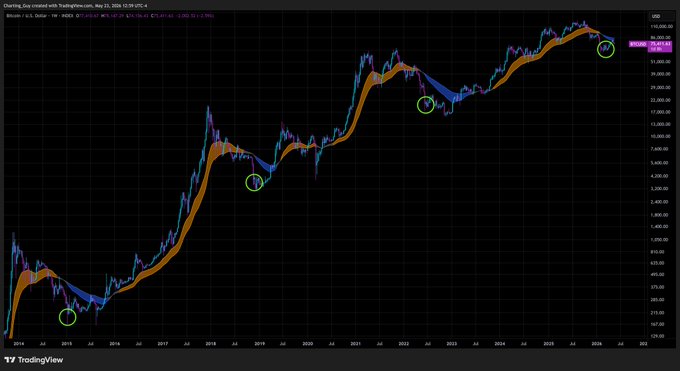Click the 2024 label on time axis
680x371 pixels.
(x=500, y=344)
